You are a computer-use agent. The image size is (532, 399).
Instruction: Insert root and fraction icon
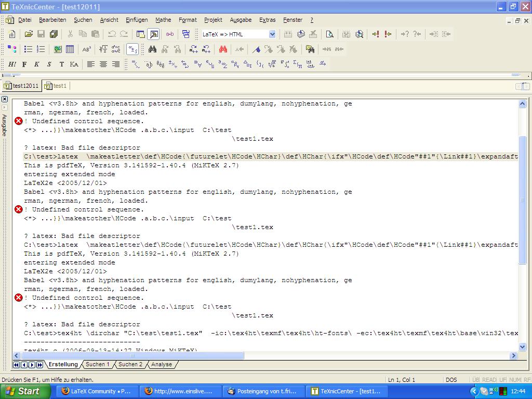[x=103, y=49]
